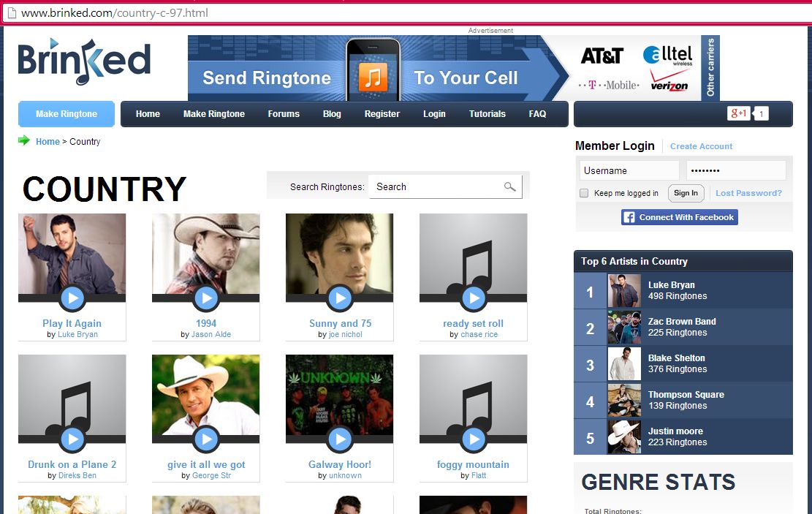Open Zac Brown Band thumbnail in Top Artists

click(624, 328)
